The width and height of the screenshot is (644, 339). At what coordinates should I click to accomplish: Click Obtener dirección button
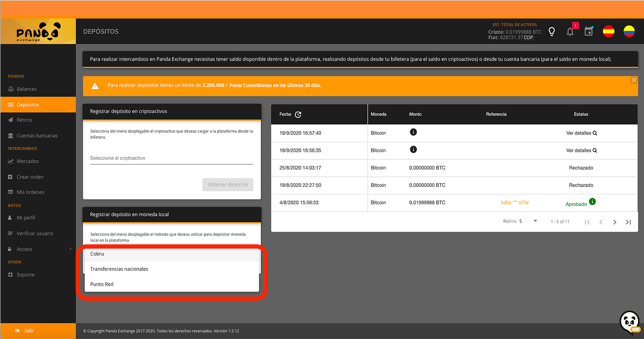pyautogui.click(x=228, y=185)
